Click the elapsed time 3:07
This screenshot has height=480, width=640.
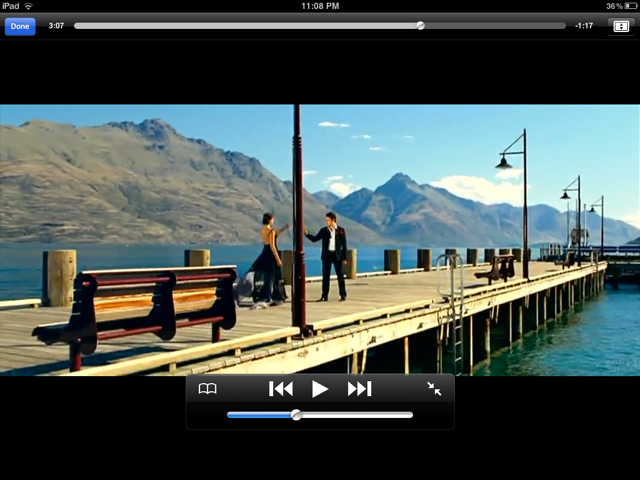point(56,26)
